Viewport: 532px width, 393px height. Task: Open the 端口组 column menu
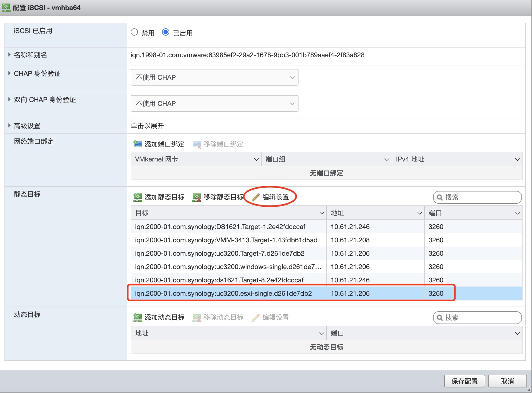click(386, 160)
